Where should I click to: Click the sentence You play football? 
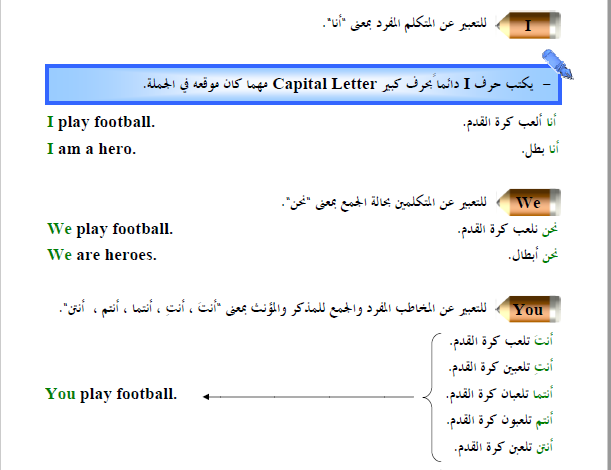click(111, 394)
